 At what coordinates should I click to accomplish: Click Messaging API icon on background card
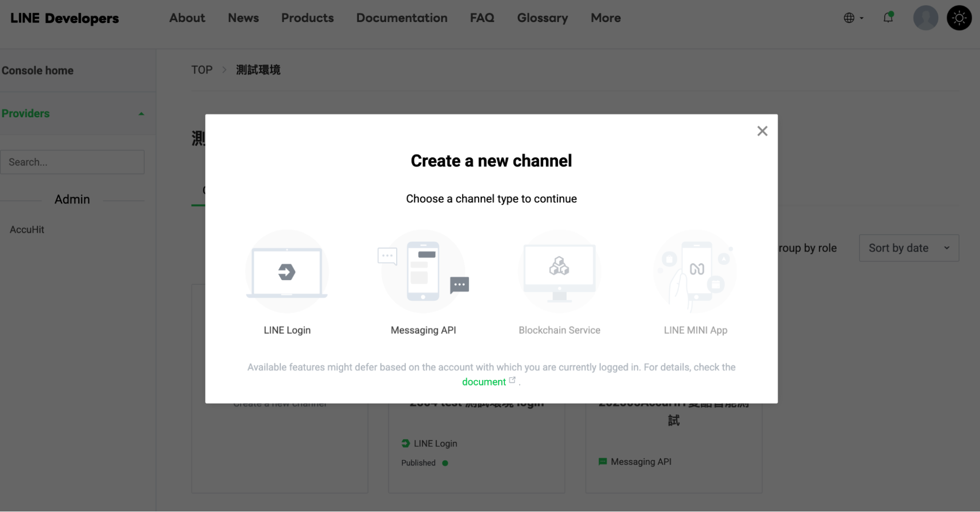(603, 461)
